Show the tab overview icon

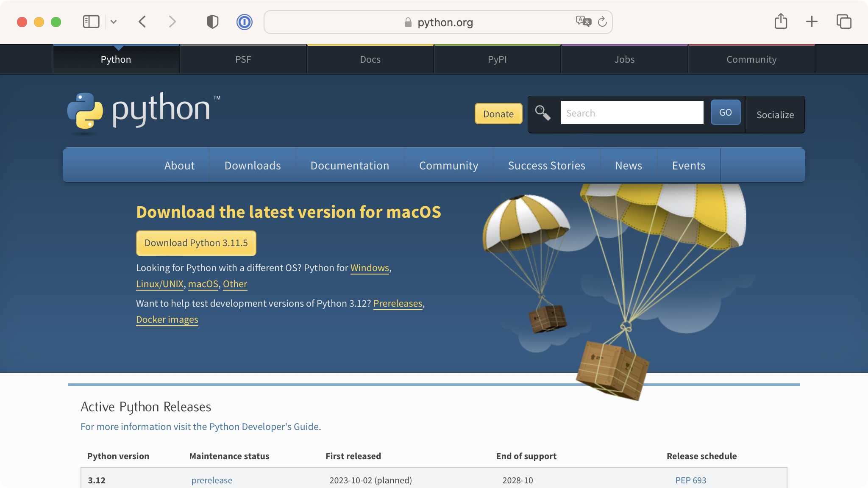point(844,22)
